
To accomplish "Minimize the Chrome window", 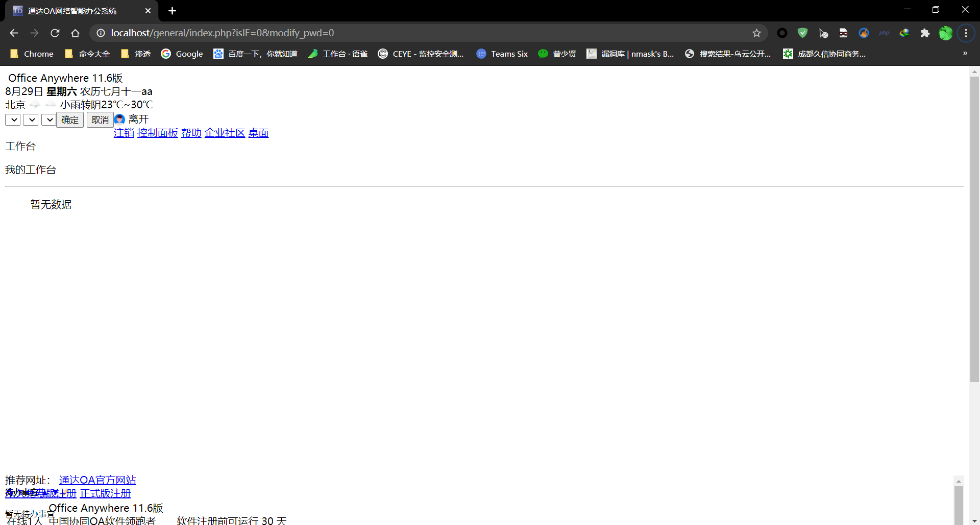I will coord(907,10).
